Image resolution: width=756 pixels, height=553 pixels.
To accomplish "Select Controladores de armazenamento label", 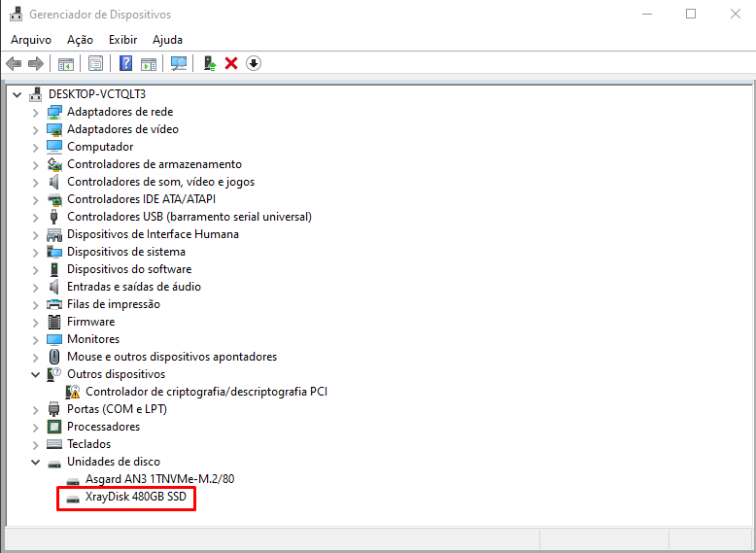I will (155, 164).
